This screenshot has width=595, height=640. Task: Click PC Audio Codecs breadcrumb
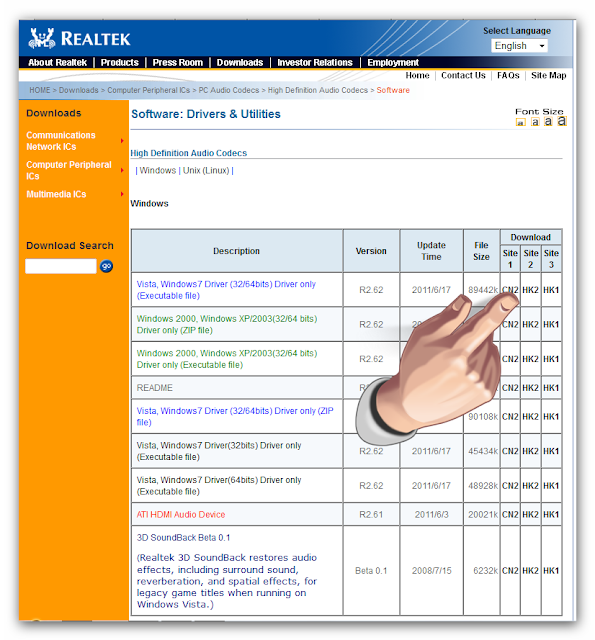pos(229,90)
